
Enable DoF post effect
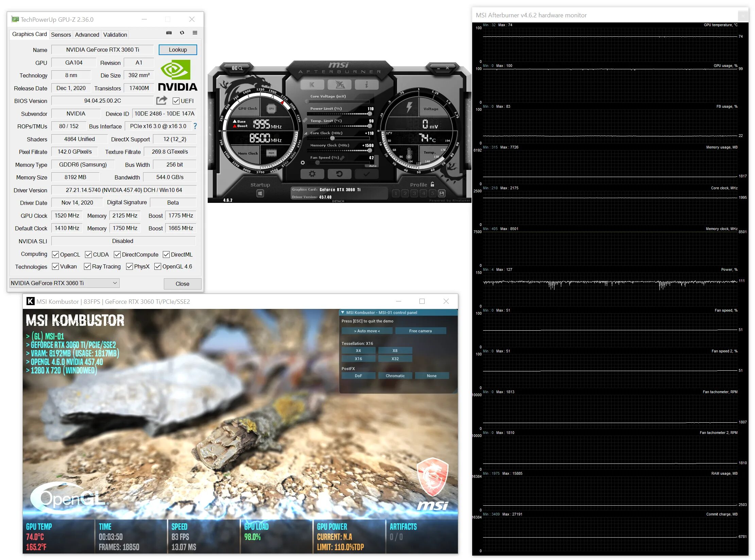point(358,375)
